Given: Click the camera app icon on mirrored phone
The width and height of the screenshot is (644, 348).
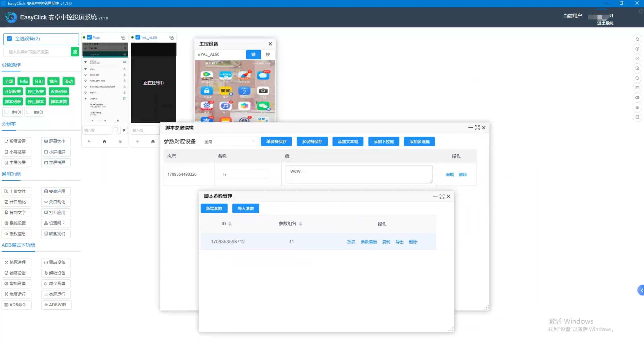Looking at the screenshot, I should point(263,91).
